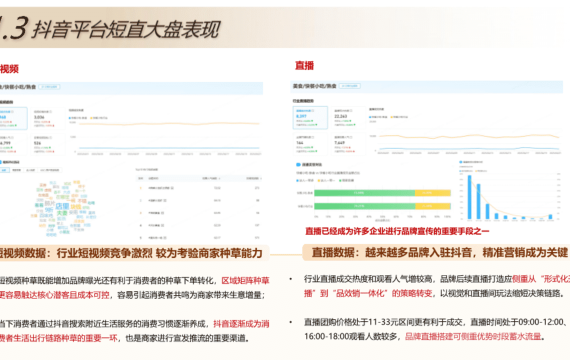Click the 美食/快餐小吃/熟食 heading in the 直播 panel
The height and width of the screenshot is (360, 570).
pos(314,86)
